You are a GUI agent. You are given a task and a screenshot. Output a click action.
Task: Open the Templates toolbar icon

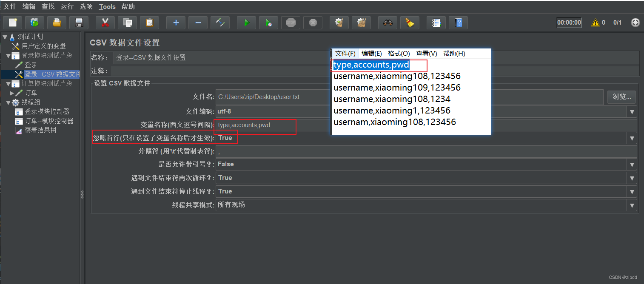[35, 23]
